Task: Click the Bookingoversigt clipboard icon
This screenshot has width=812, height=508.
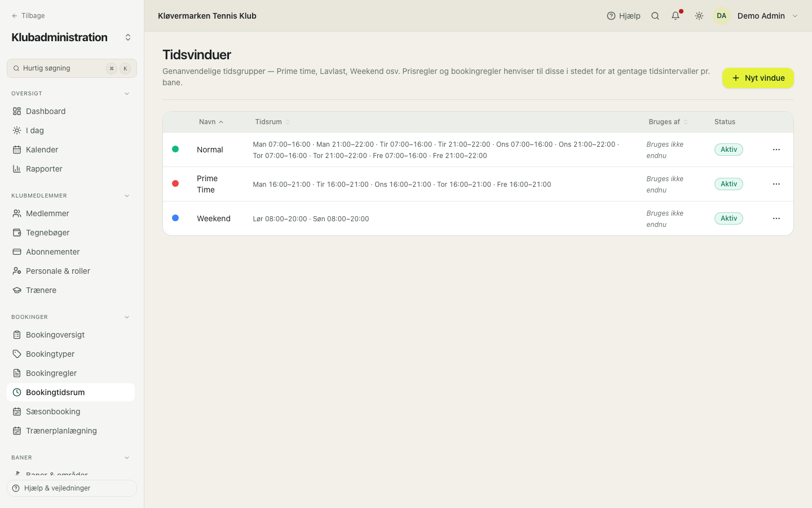Action: coord(17,335)
